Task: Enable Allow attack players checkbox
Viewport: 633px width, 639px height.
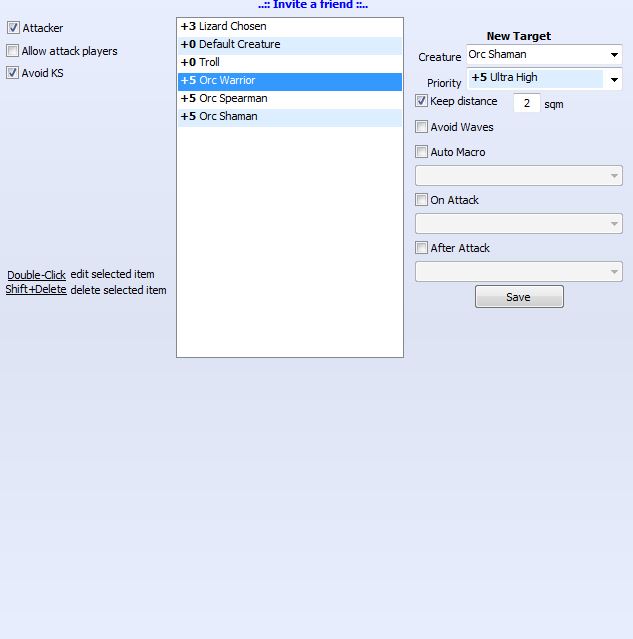Action: 13,51
